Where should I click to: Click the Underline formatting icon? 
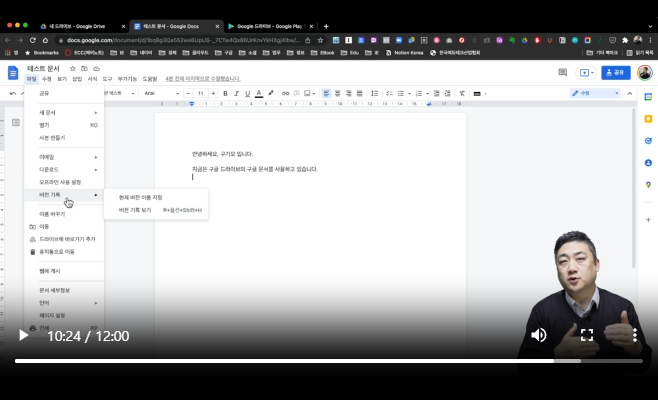point(247,93)
